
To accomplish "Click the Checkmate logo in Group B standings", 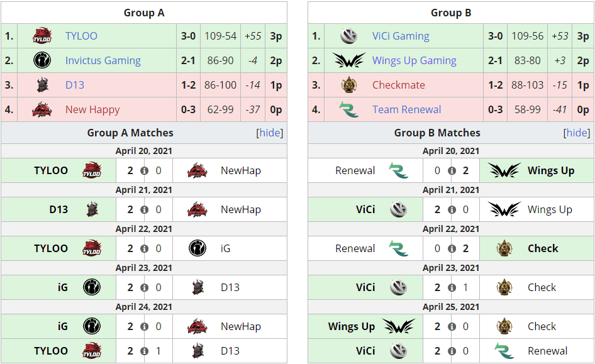I will point(348,84).
